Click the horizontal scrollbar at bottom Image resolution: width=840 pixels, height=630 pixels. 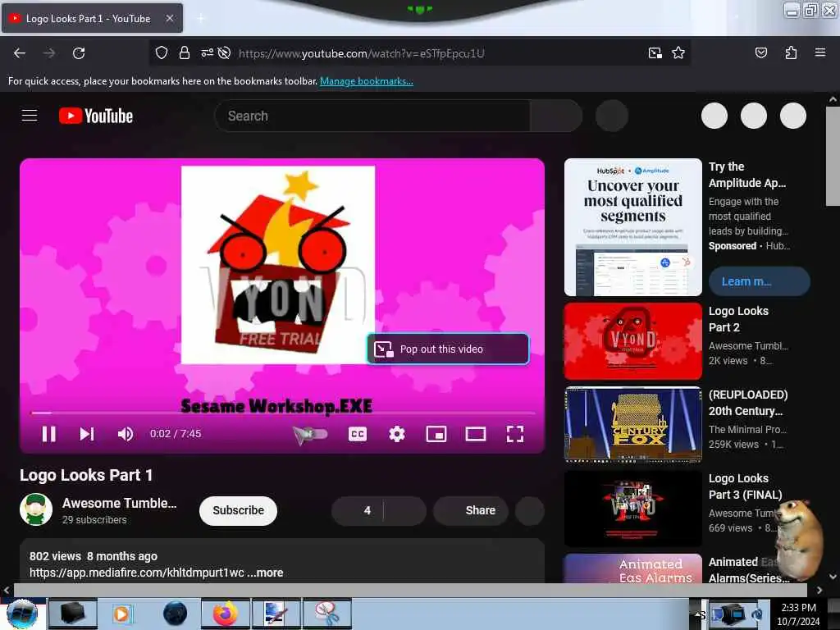[x=410, y=590]
